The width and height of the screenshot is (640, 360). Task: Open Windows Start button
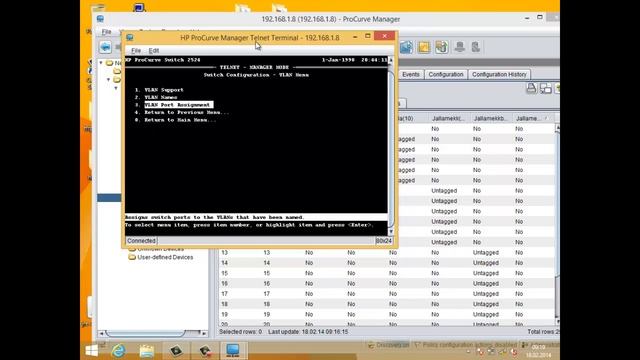(x=92, y=351)
